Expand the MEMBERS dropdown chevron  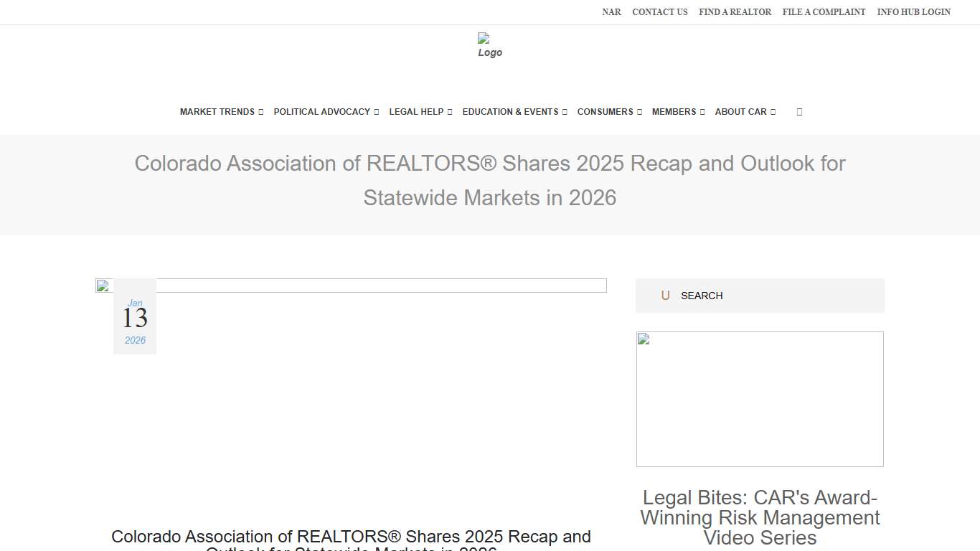pyautogui.click(x=701, y=111)
